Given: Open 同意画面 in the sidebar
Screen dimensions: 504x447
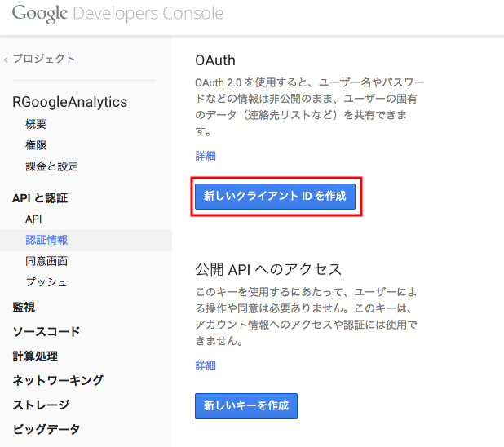Looking at the screenshot, I should [x=46, y=261].
